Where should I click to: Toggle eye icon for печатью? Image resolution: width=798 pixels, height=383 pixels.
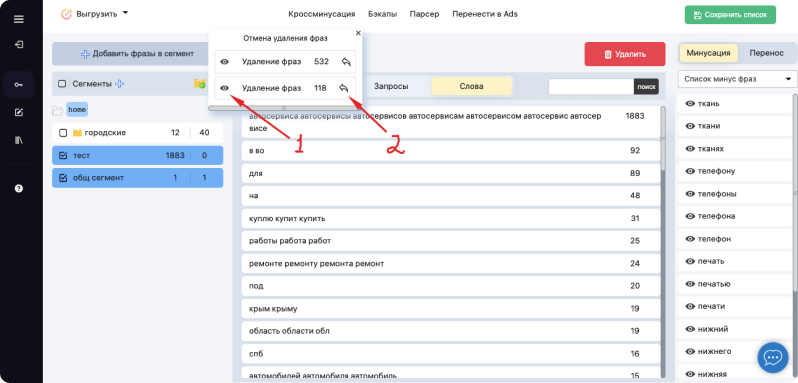pyautogui.click(x=691, y=284)
